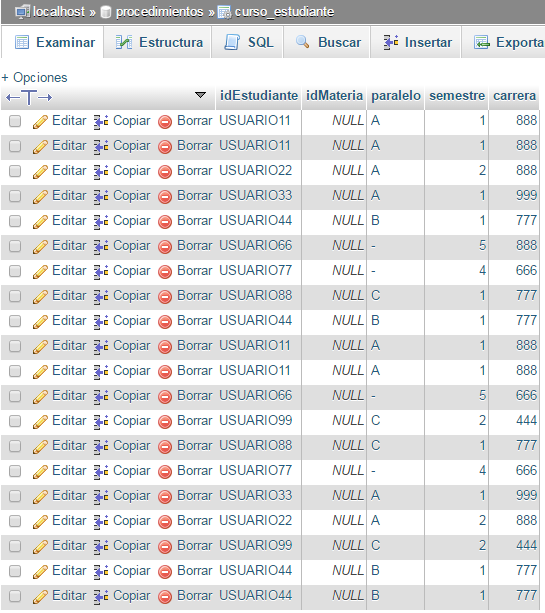This screenshot has width=545, height=613.
Task: Tick the checkbox of the first USUARIO22 row
Action: click(x=15, y=171)
